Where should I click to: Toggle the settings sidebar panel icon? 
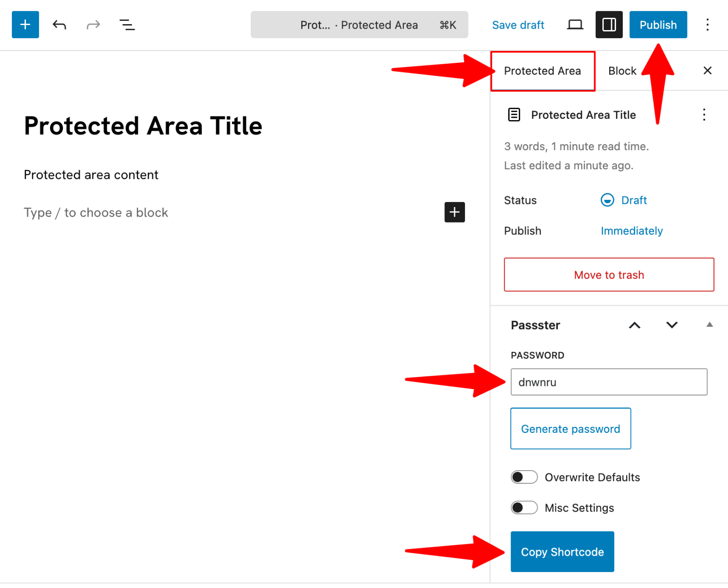[x=609, y=25]
